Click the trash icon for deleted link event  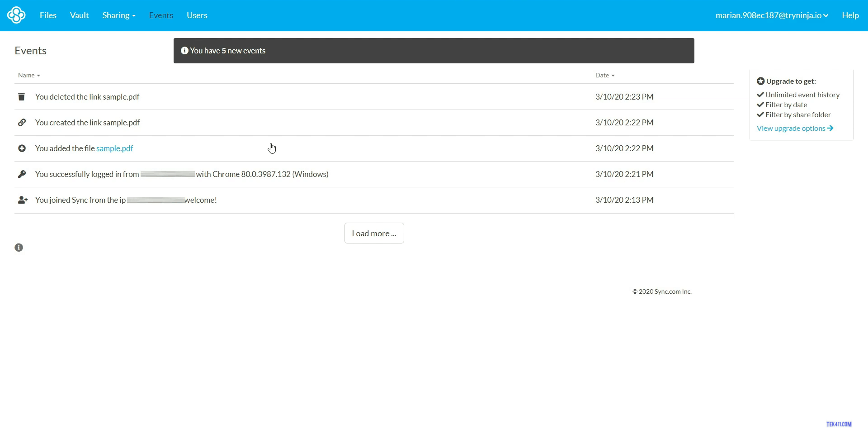21,97
